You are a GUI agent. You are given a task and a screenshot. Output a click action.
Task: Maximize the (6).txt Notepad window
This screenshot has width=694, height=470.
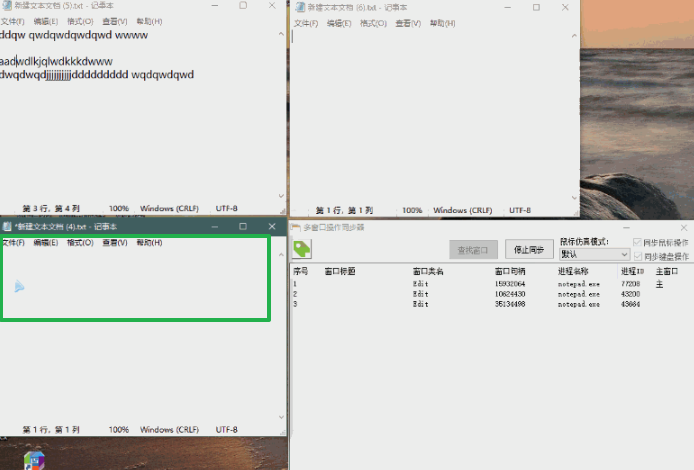[x=536, y=7]
